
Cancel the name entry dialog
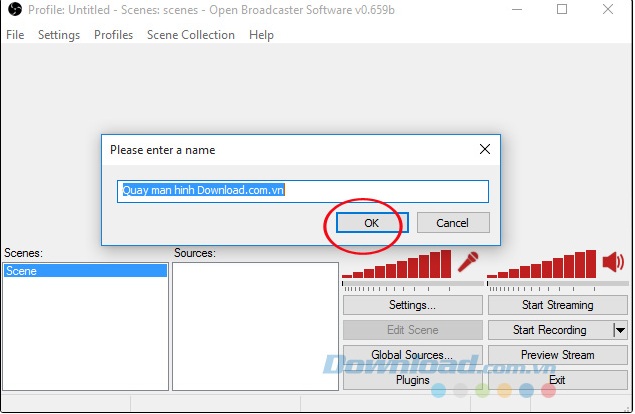click(x=453, y=223)
